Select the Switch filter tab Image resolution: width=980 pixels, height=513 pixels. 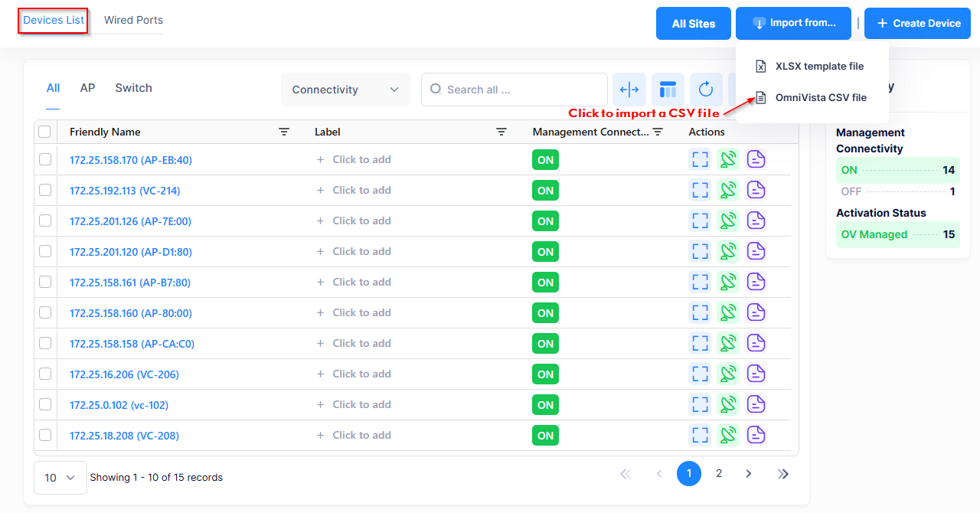point(133,88)
